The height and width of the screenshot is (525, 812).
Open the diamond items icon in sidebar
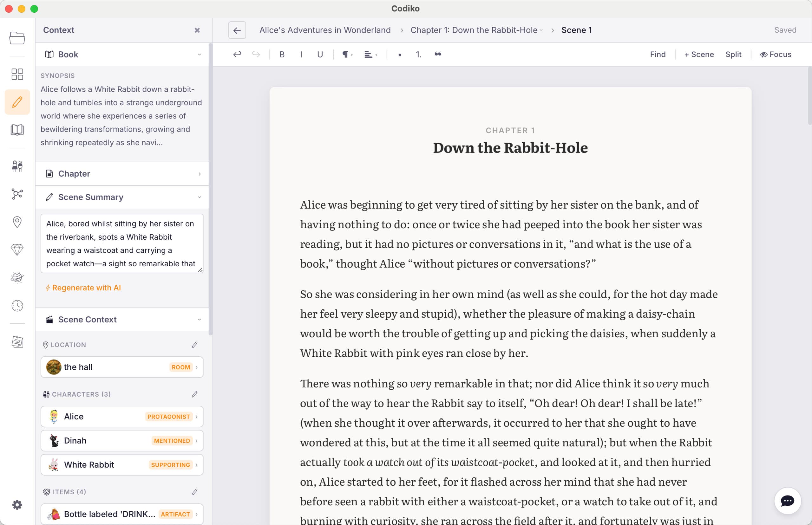[17, 250]
